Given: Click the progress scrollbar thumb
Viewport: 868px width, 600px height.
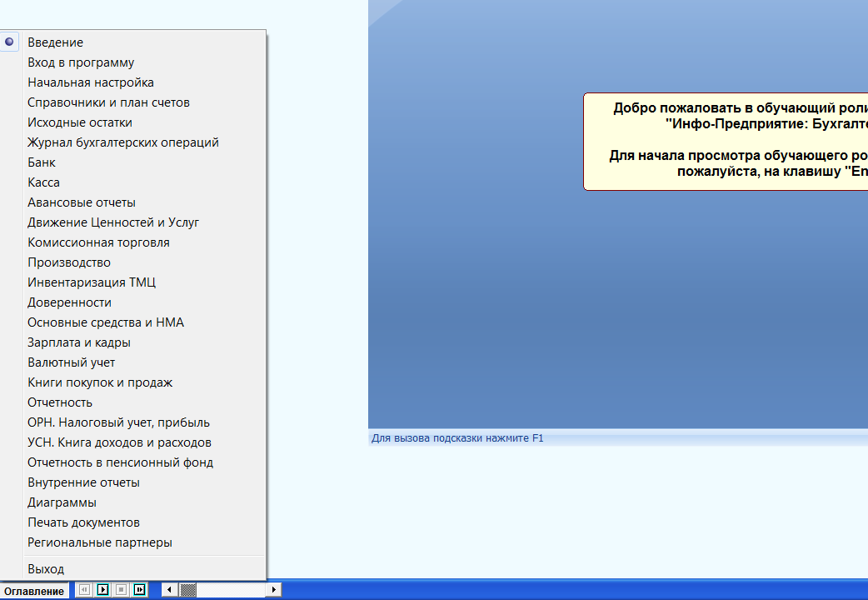Looking at the screenshot, I should click(187, 589).
